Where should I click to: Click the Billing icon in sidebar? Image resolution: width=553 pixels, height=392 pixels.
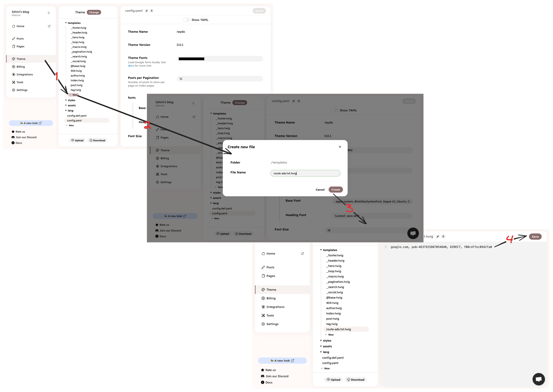(x=13, y=66)
